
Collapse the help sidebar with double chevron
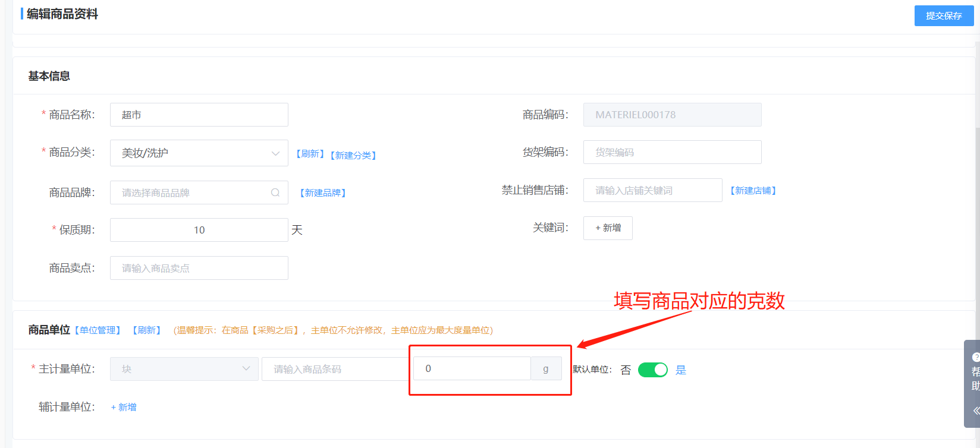point(975,411)
